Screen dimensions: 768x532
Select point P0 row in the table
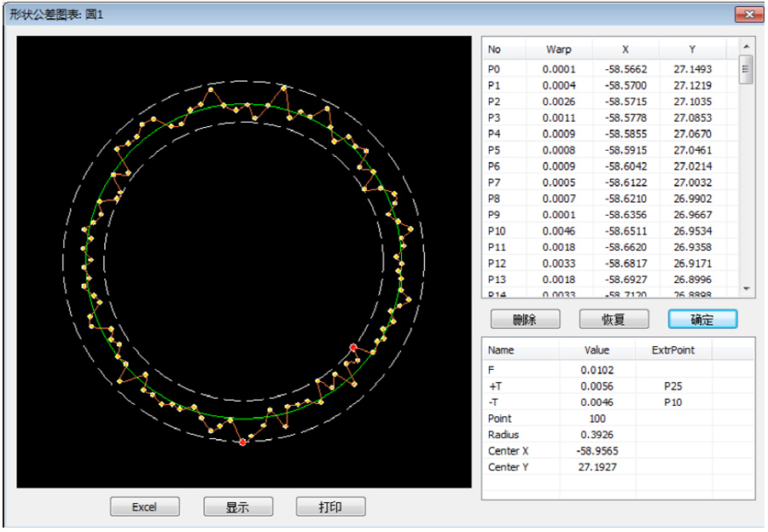pos(597,69)
